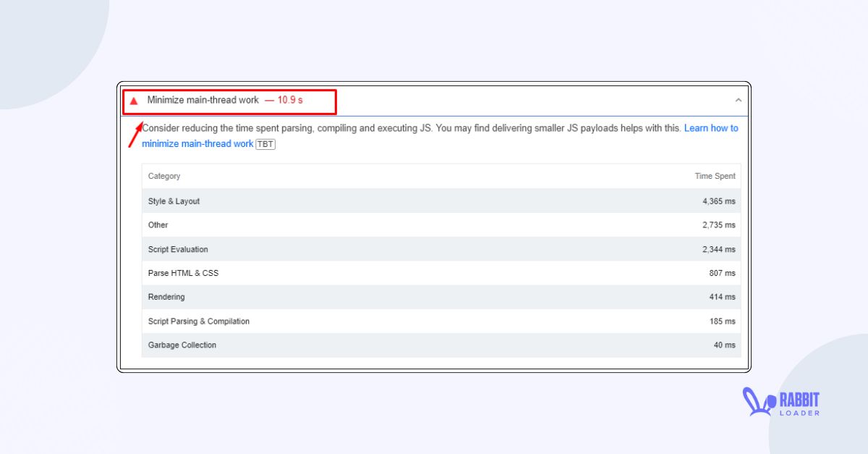Image resolution: width=868 pixels, height=454 pixels.
Task: Click the red arrow annotation
Action: click(x=137, y=134)
